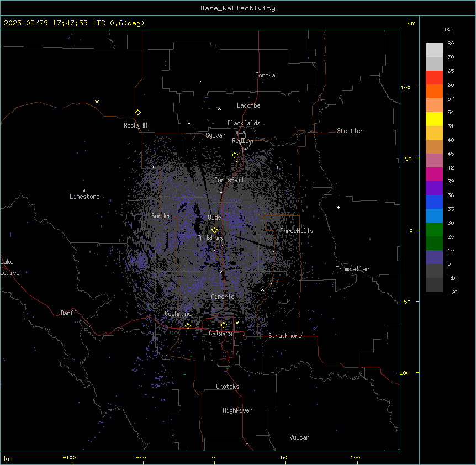This screenshot has width=476, height=465.
Task: Select the green 30-20 dBZ legend swatch
Action: point(434,230)
